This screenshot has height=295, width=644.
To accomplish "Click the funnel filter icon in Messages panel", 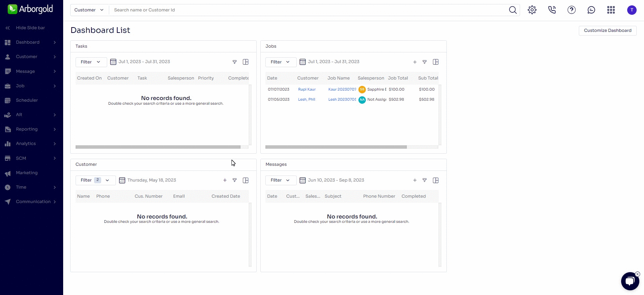I will 425,180.
